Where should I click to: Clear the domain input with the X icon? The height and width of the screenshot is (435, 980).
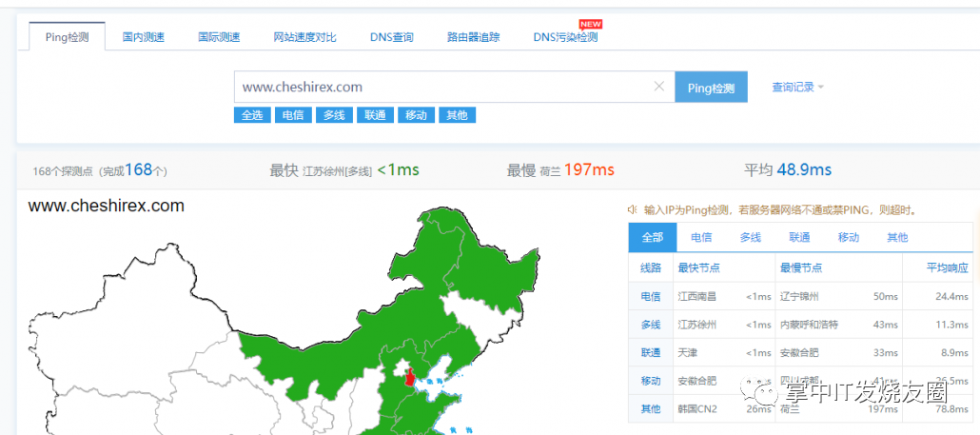(x=658, y=87)
